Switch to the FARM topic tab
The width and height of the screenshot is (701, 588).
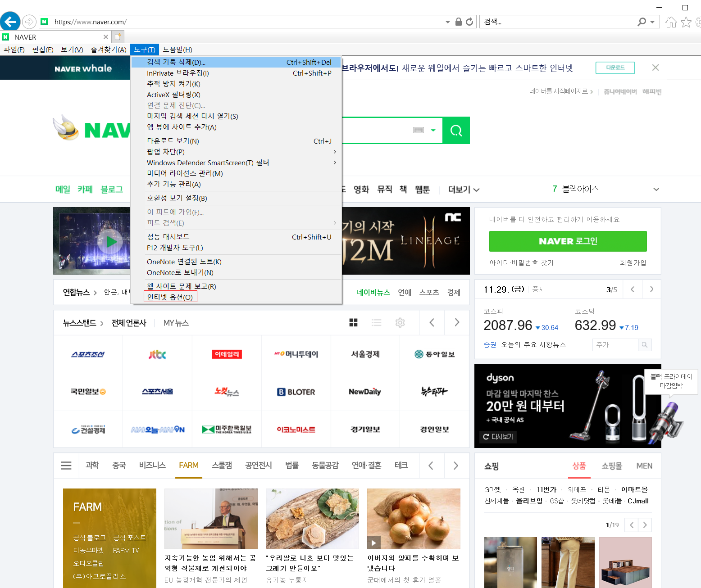(189, 466)
